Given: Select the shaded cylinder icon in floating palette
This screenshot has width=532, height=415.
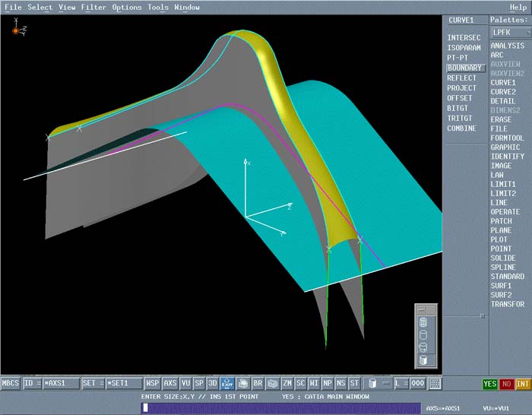Looking at the screenshot, I should point(423,360).
